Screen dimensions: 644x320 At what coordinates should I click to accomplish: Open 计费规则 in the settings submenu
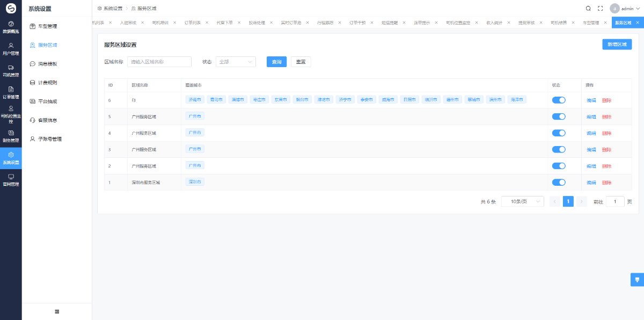click(x=57, y=83)
